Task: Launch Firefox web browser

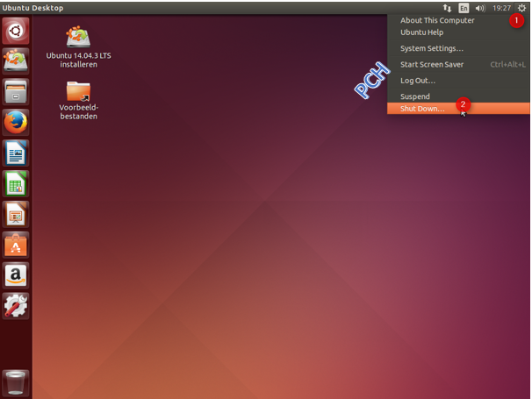Action: click(16, 123)
